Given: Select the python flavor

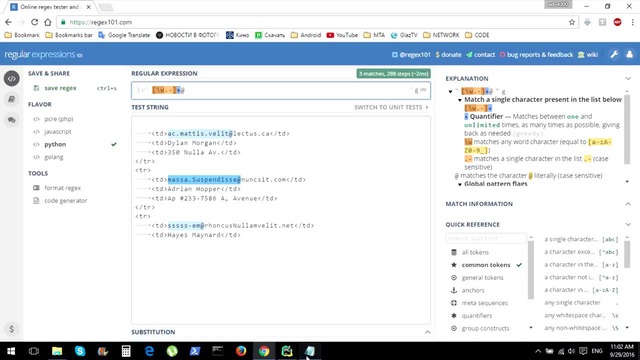Looking at the screenshot, I should click(55, 144).
